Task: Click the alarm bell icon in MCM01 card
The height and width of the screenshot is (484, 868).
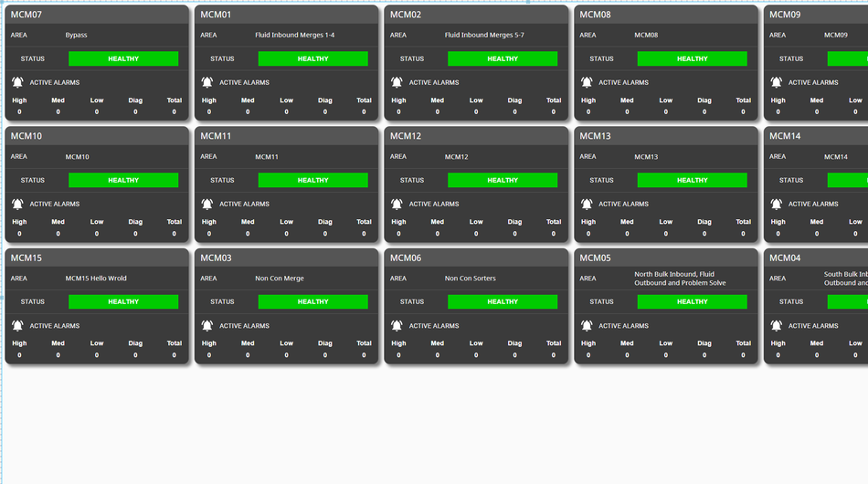Action: click(x=207, y=82)
